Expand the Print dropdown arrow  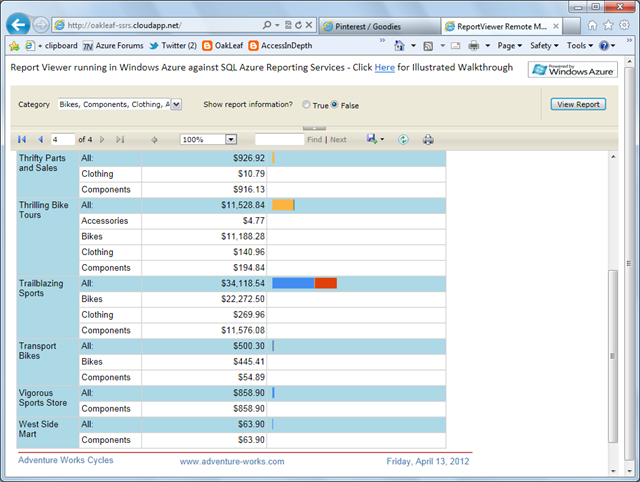coord(487,46)
